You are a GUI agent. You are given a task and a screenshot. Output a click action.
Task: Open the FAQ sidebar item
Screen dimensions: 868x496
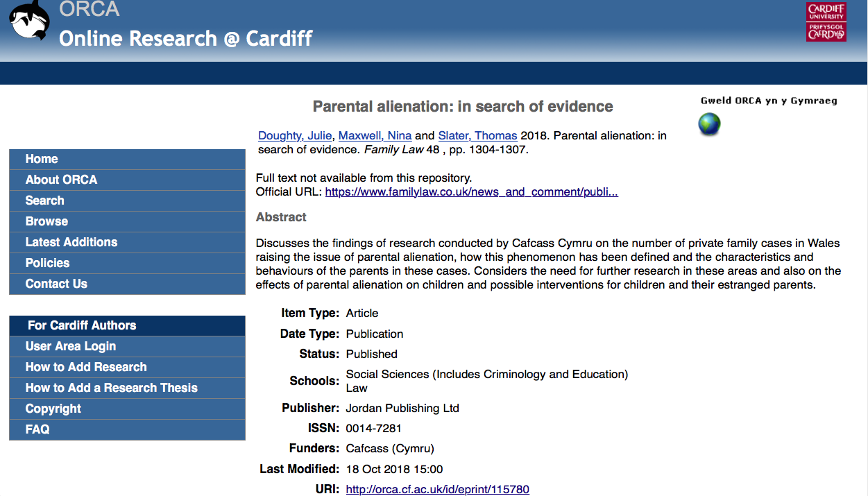[x=37, y=429]
